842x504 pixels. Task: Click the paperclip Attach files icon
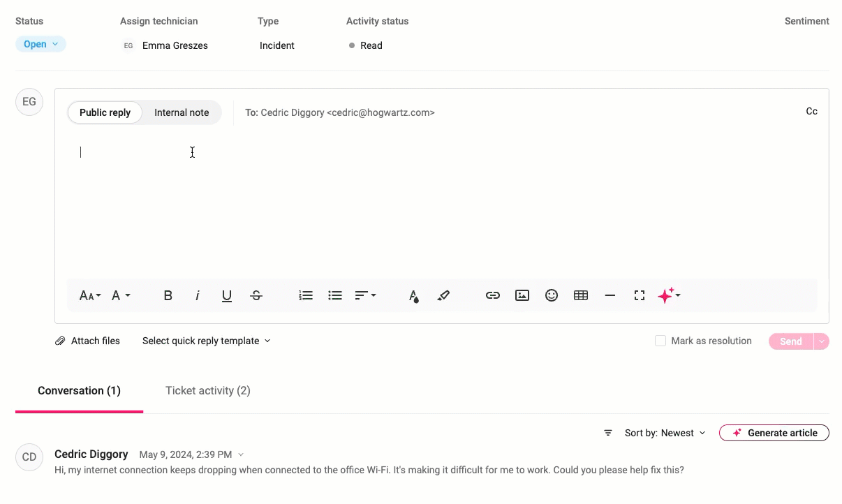coord(61,341)
